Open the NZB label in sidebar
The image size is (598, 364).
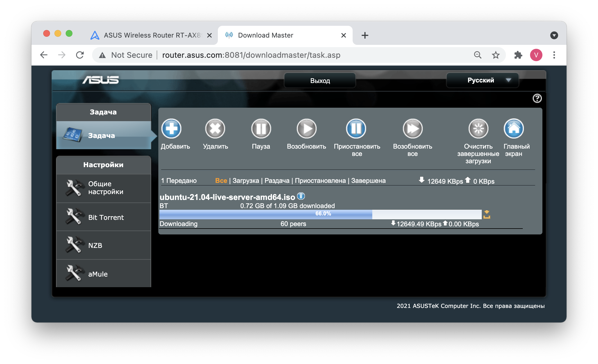point(95,245)
